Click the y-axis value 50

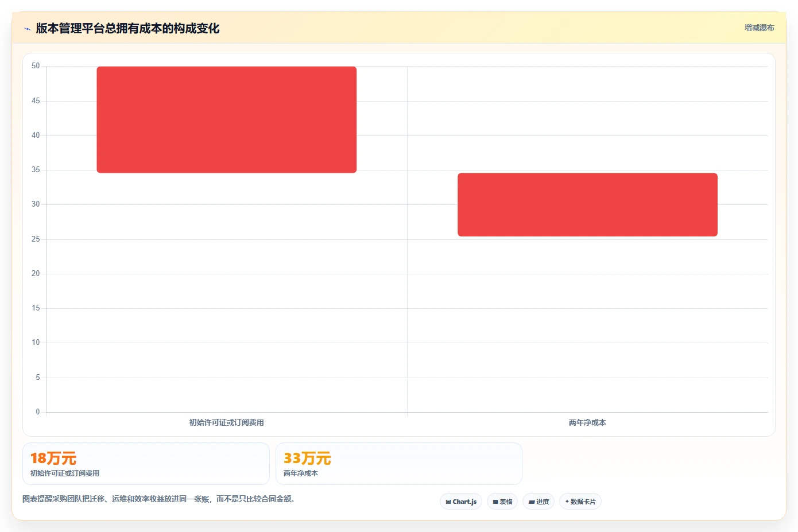tap(36, 66)
